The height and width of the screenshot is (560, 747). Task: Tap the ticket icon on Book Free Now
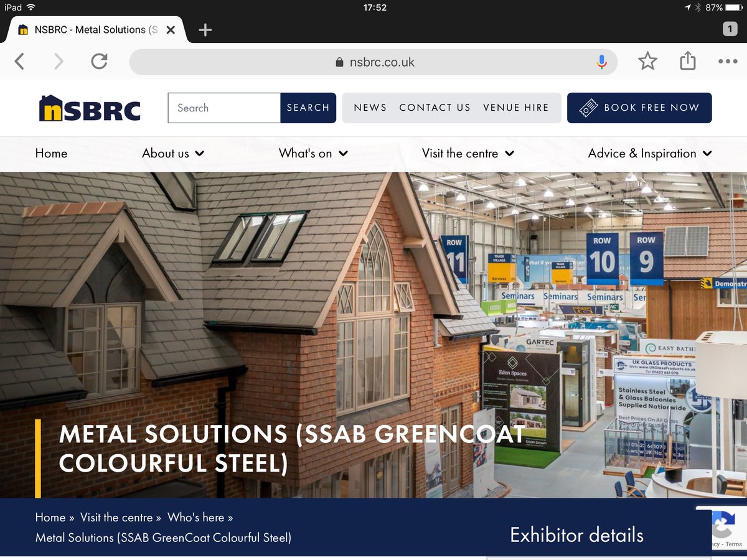[x=588, y=108]
